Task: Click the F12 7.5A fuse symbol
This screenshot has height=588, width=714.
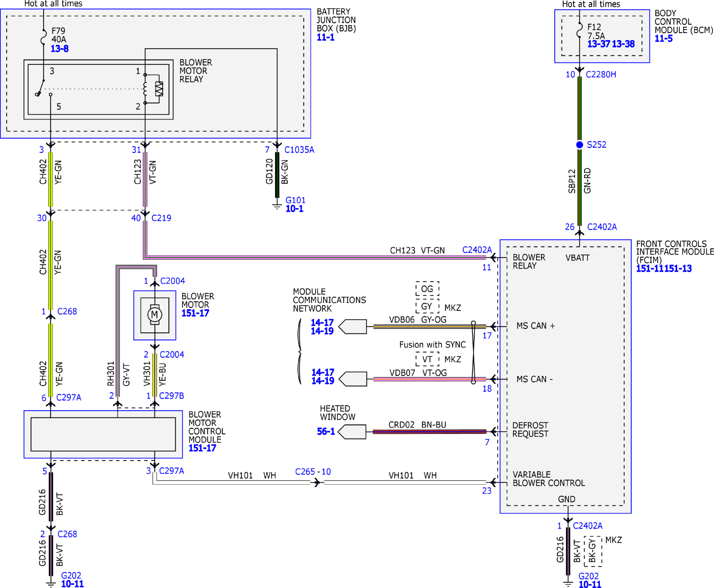Action: pyautogui.click(x=580, y=30)
